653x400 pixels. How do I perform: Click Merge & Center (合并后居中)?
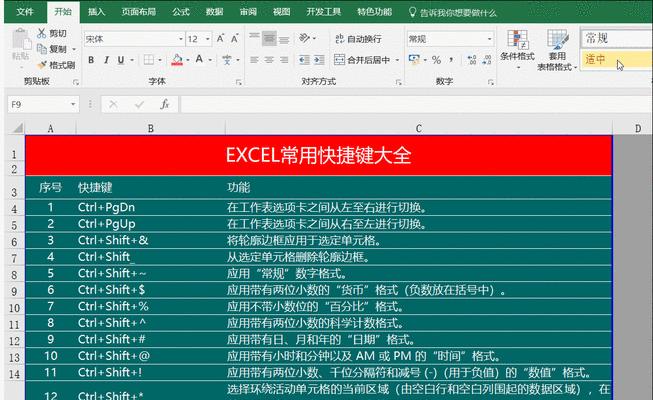pos(361,60)
